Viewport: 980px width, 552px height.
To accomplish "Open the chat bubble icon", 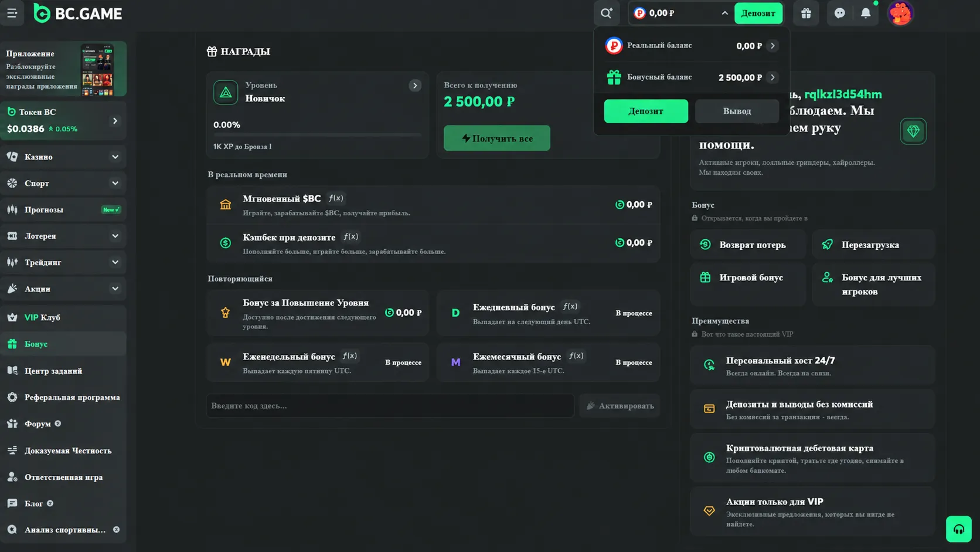I will tap(839, 13).
